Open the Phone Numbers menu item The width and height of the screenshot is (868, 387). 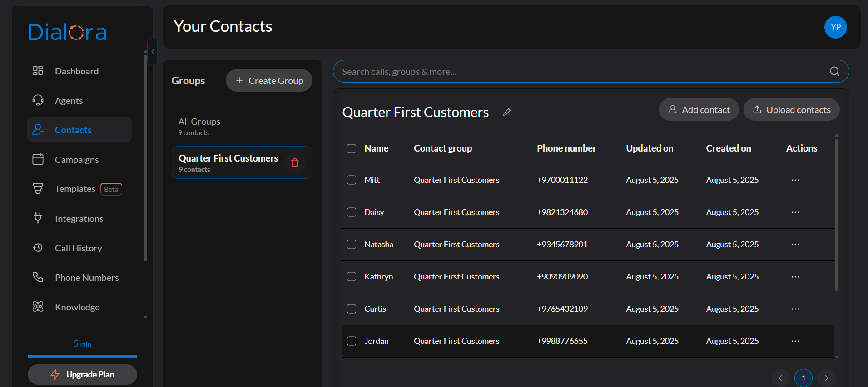click(86, 278)
